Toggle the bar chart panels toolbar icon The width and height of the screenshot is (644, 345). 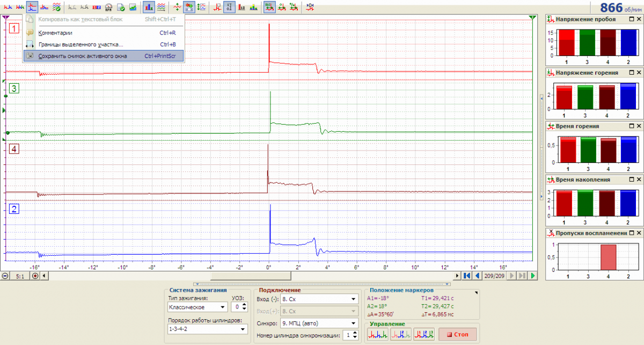coord(149,7)
